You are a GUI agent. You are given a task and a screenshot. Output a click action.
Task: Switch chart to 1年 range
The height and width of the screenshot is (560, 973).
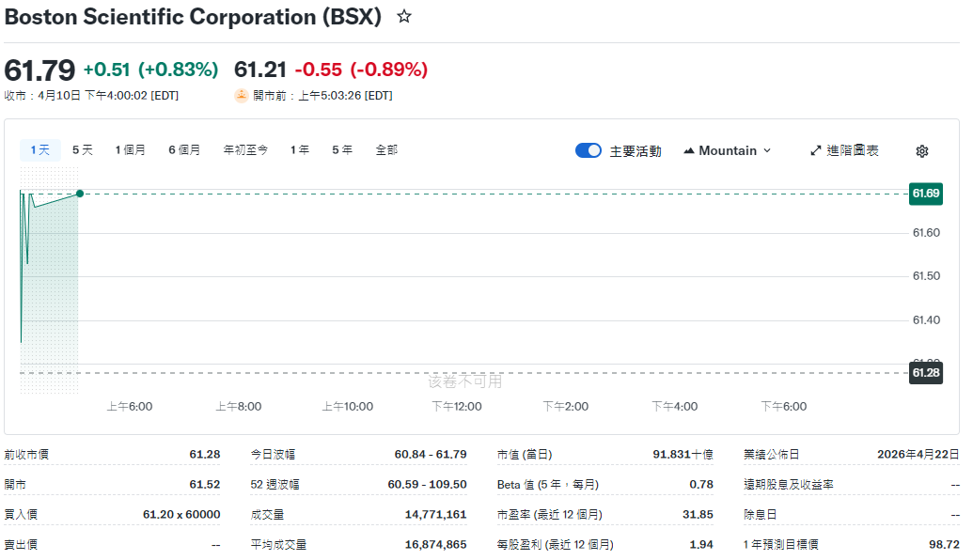(x=300, y=149)
